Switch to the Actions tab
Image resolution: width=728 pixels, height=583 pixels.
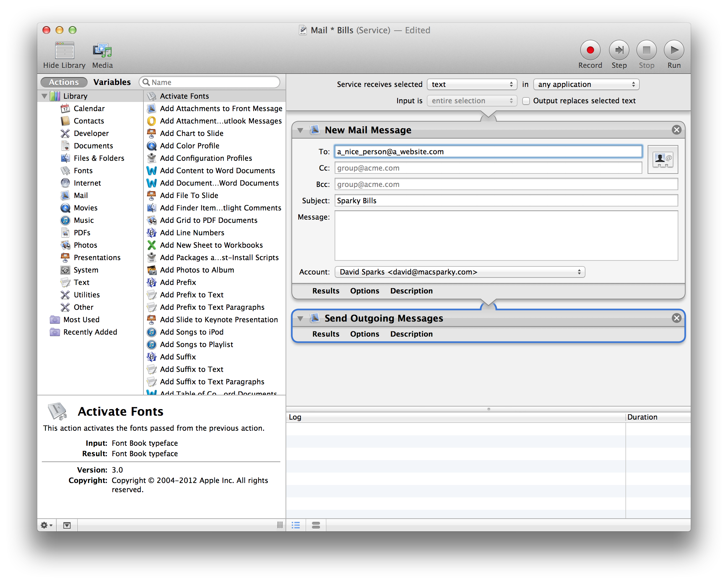64,82
